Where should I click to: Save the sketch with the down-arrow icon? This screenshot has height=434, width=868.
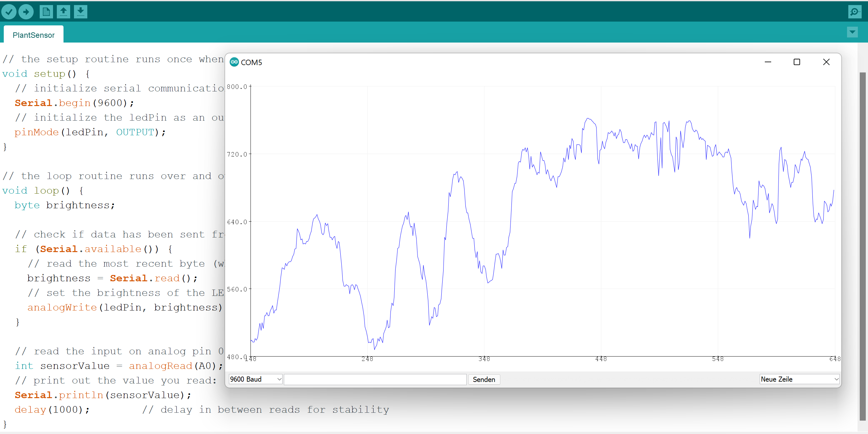tap(81, 12)
